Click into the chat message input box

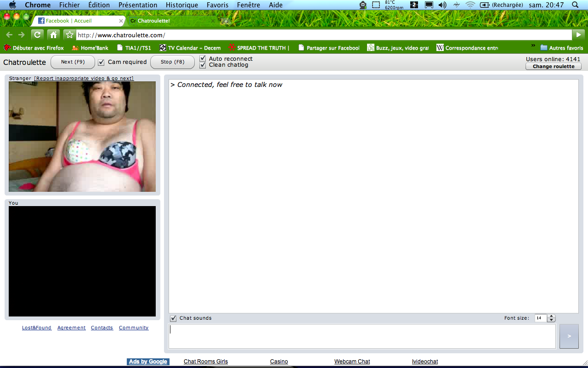click(x=362, y=336)
